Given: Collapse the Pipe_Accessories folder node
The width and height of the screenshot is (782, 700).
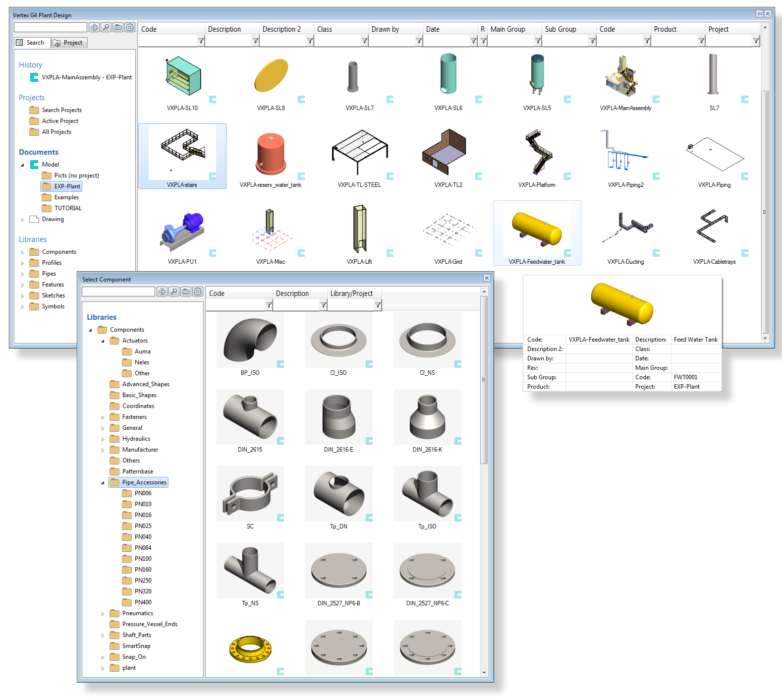Looking at the screenshot, I should (103, 483).
